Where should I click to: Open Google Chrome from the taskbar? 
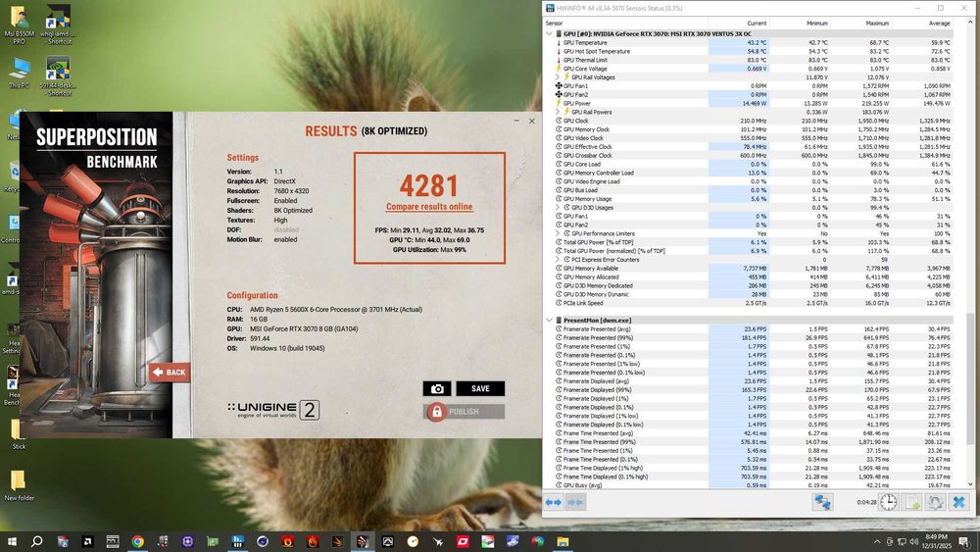137,541
